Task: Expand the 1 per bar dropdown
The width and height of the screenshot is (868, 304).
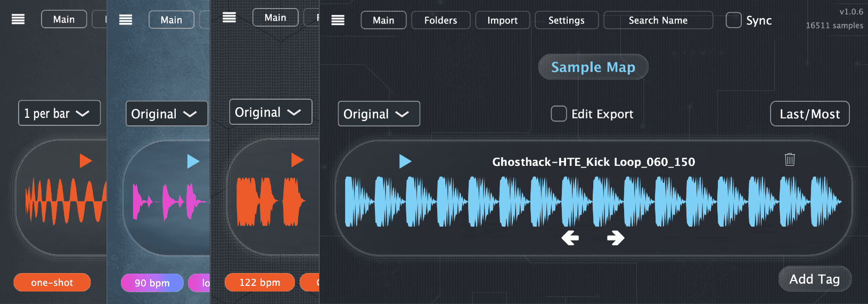Action: coord(59,113)
